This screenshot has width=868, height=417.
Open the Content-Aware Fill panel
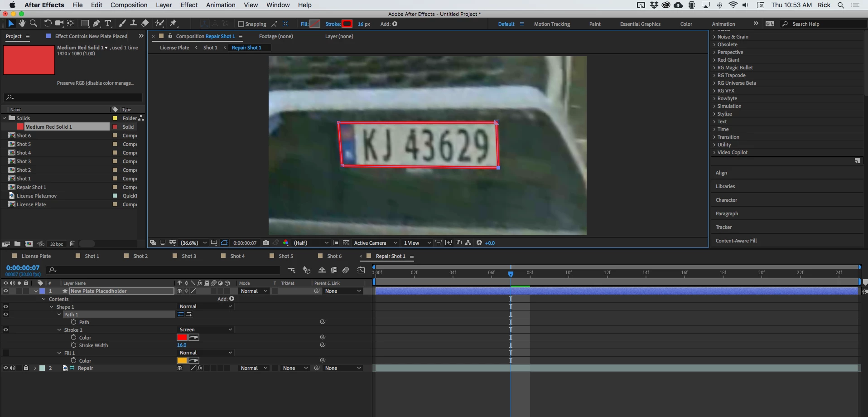[736, 241]
